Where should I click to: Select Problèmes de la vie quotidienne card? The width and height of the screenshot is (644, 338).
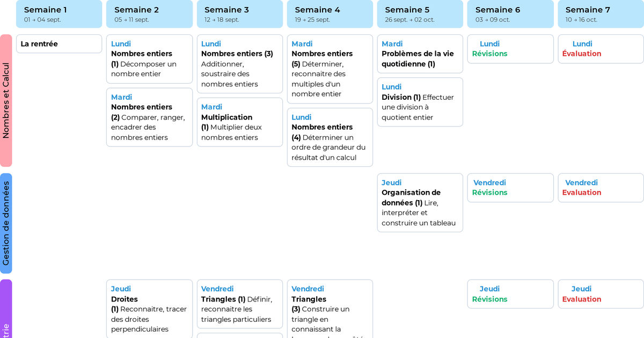click(420, 54)
